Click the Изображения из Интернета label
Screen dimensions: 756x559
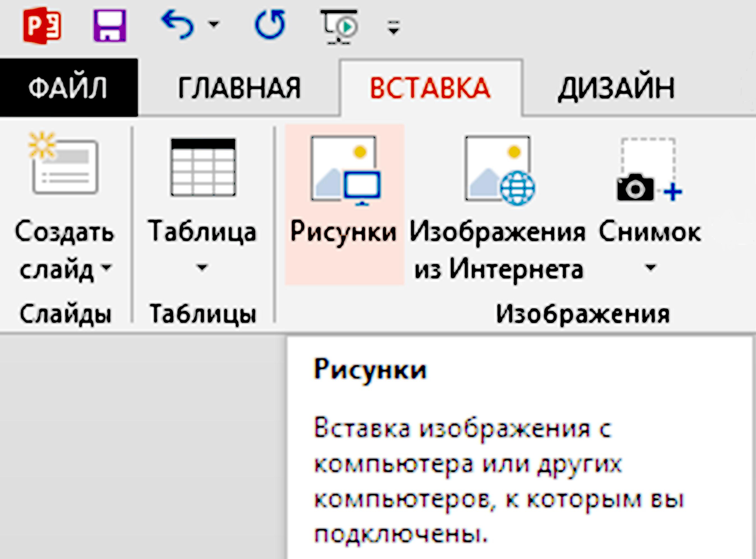click(498, 251)
